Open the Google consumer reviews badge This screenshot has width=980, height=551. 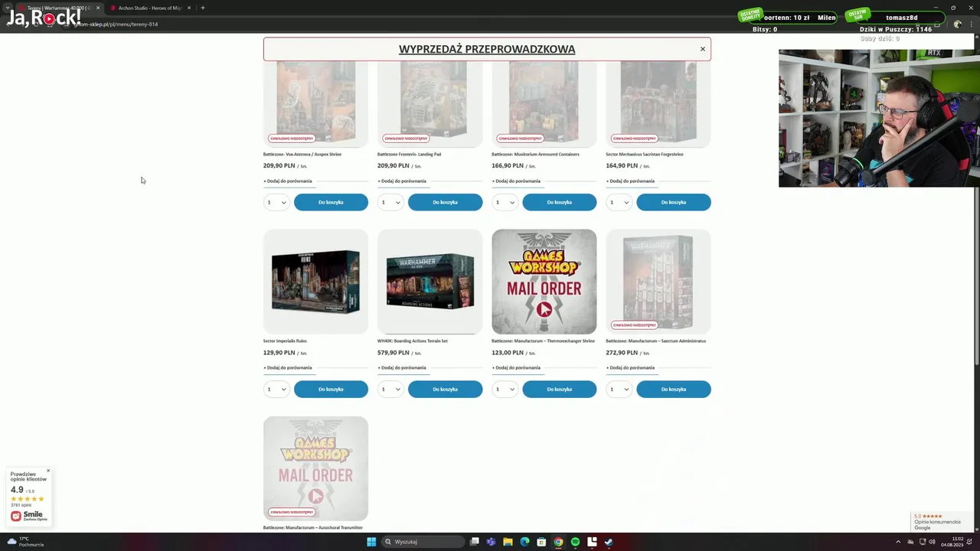(942, 522)
